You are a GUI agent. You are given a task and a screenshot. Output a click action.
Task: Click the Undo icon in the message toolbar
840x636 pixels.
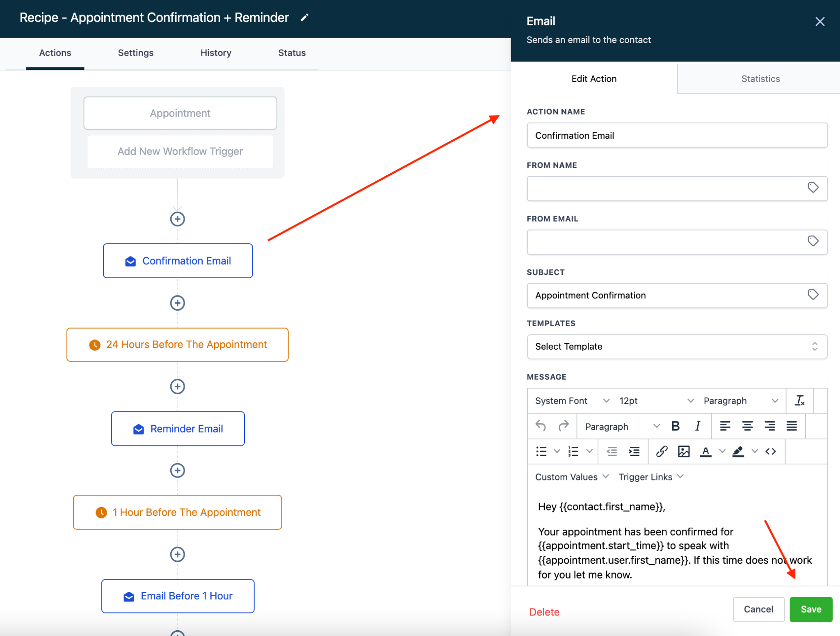pos(541,426)
